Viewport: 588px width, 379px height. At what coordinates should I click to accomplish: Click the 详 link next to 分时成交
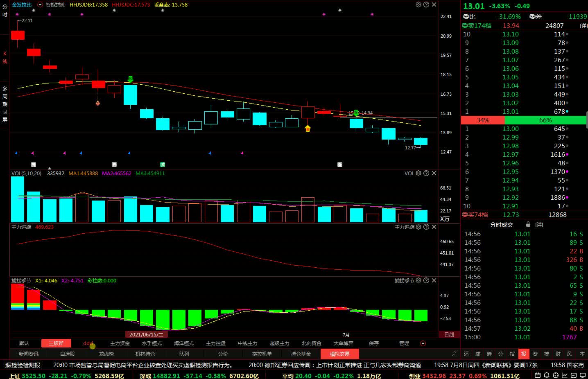pos(540,225)
